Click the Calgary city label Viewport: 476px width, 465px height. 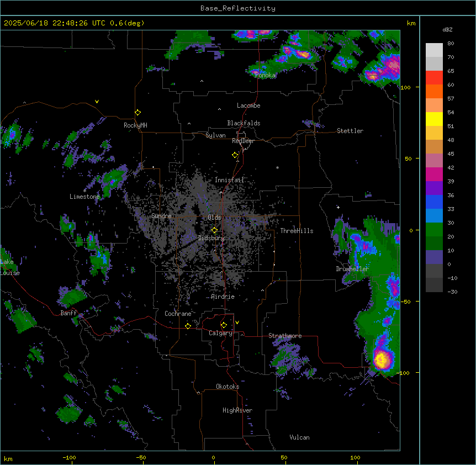[x=220, y=333]
